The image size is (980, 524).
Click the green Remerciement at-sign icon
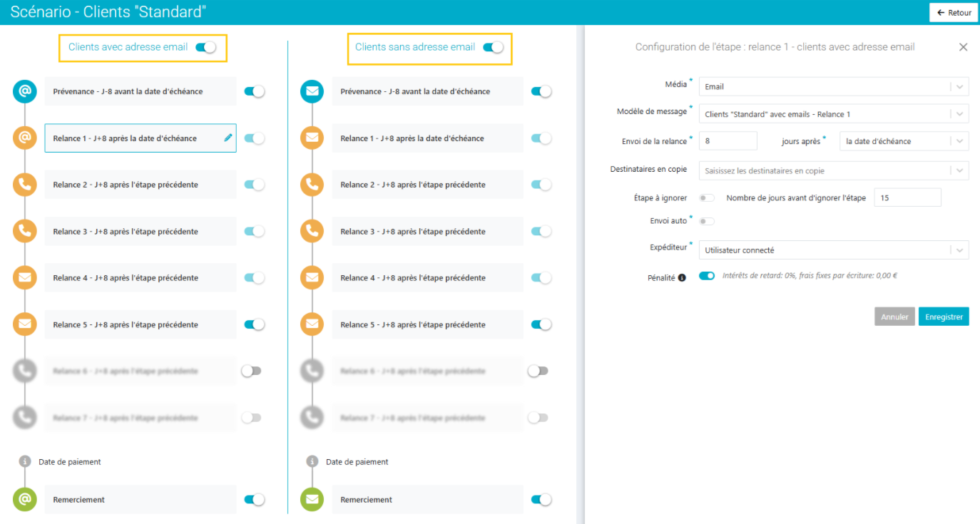tap(25, 500)
